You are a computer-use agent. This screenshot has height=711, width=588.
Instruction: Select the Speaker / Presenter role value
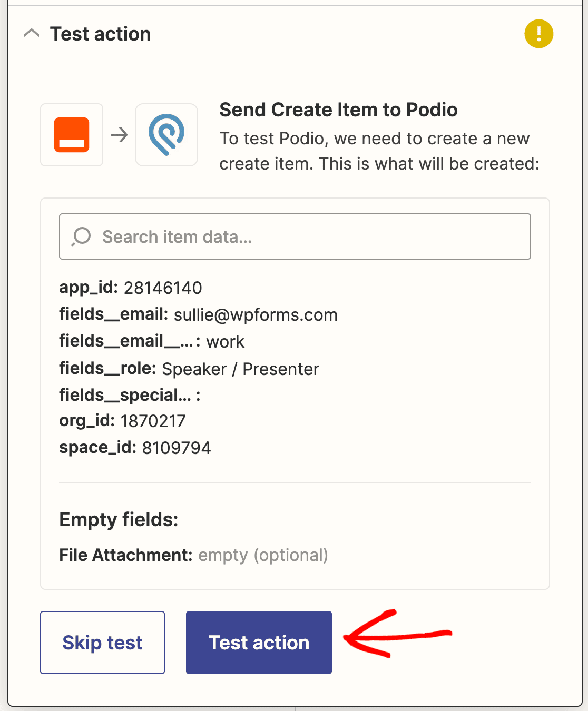240,369
